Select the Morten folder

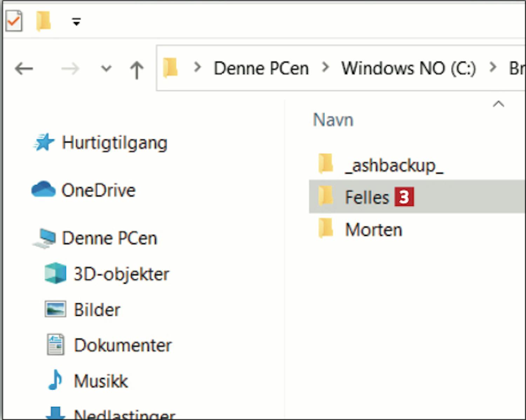coord(373,230)
